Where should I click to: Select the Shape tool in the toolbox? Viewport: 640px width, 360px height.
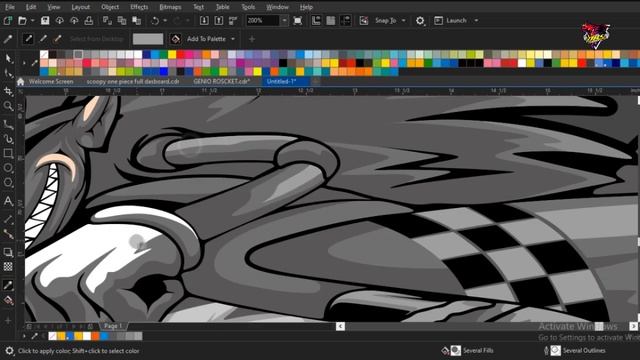8,73
